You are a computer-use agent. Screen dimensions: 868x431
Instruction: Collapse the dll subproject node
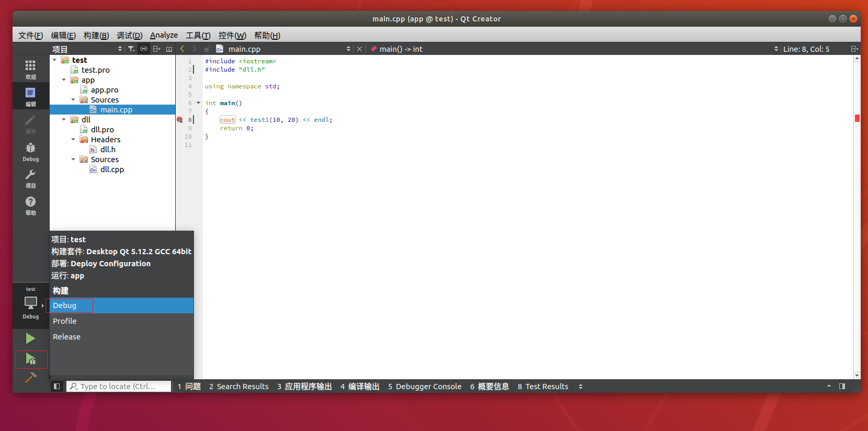point(64,120)
